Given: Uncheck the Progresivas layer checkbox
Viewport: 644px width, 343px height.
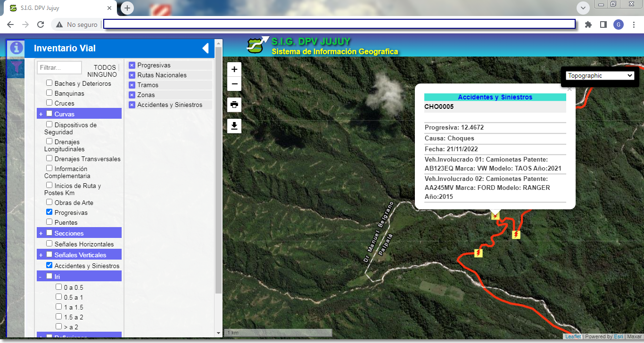Looking at the screenshot, I should click(x=50, y=212).
